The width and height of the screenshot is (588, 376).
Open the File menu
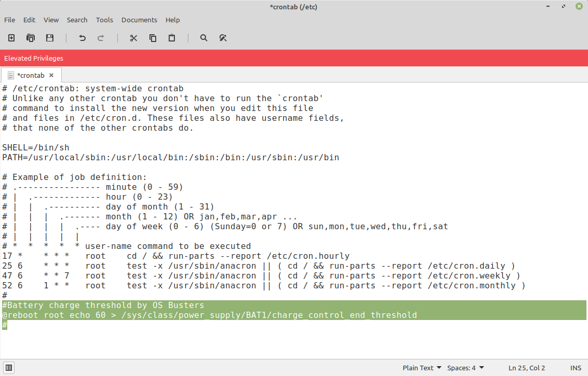(10, 20)
